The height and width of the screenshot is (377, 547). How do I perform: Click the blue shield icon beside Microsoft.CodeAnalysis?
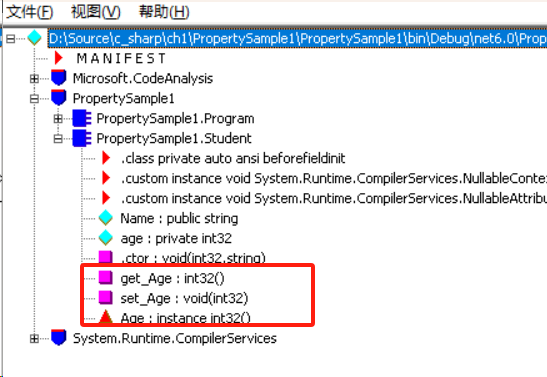coord(59,78)
